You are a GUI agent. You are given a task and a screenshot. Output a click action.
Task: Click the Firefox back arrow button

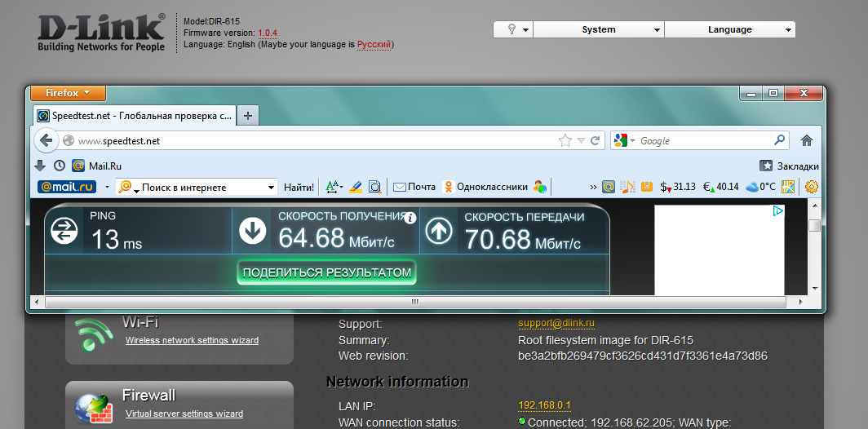pyautogui.click(x=46, y=140)
